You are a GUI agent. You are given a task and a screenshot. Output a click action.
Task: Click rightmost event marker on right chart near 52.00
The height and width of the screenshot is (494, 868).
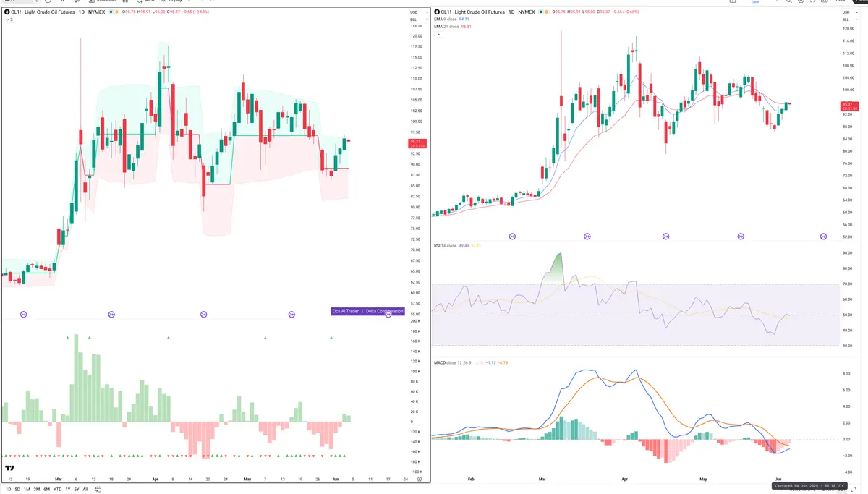click(823, 237)
